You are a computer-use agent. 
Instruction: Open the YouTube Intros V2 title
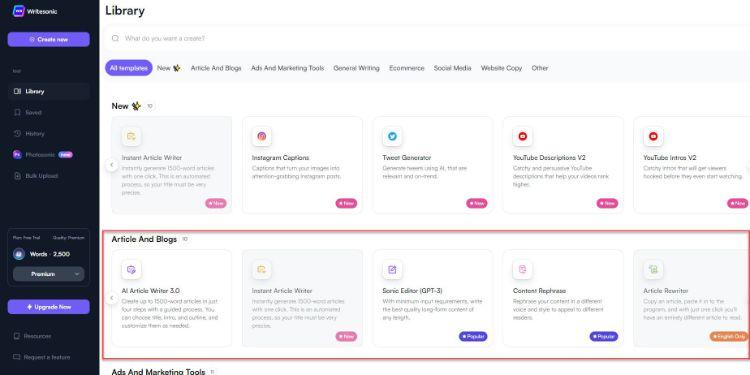pyautogui.click(x=670, y=157)
